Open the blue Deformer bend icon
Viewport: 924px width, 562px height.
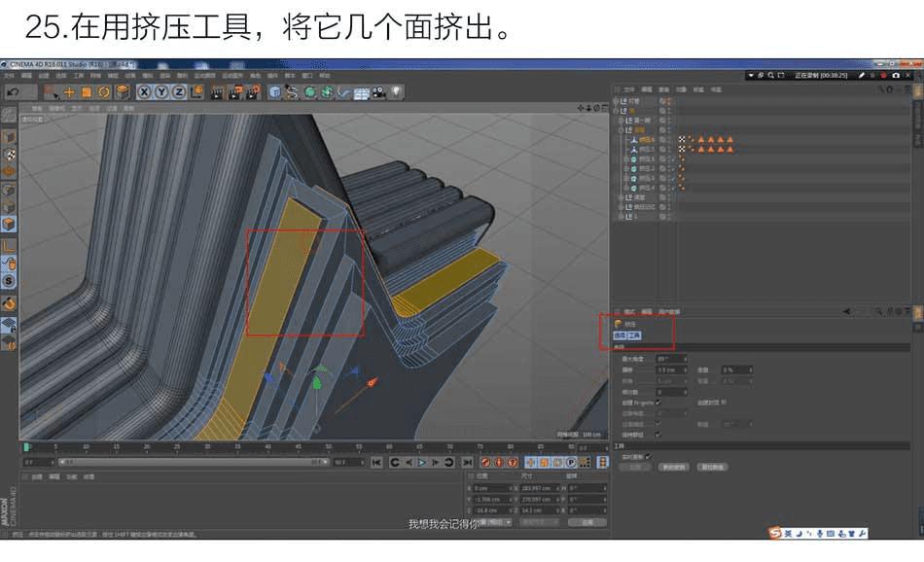[344, 92]
